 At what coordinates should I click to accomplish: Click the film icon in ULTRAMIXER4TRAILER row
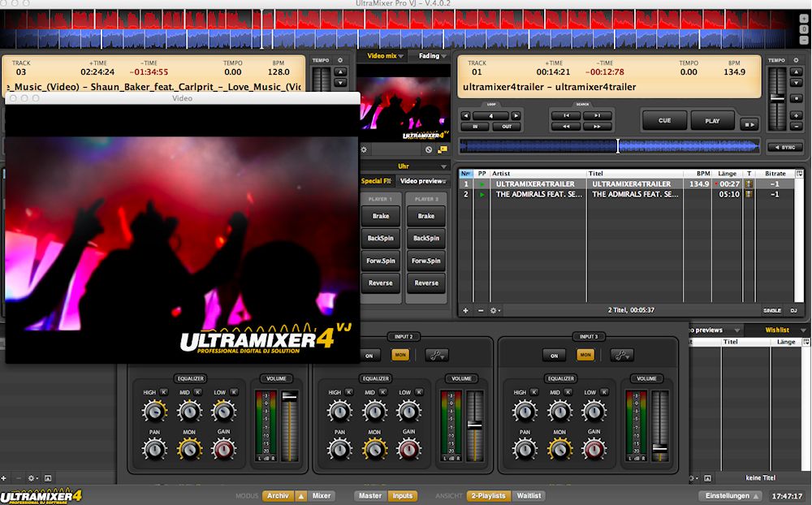749,183
